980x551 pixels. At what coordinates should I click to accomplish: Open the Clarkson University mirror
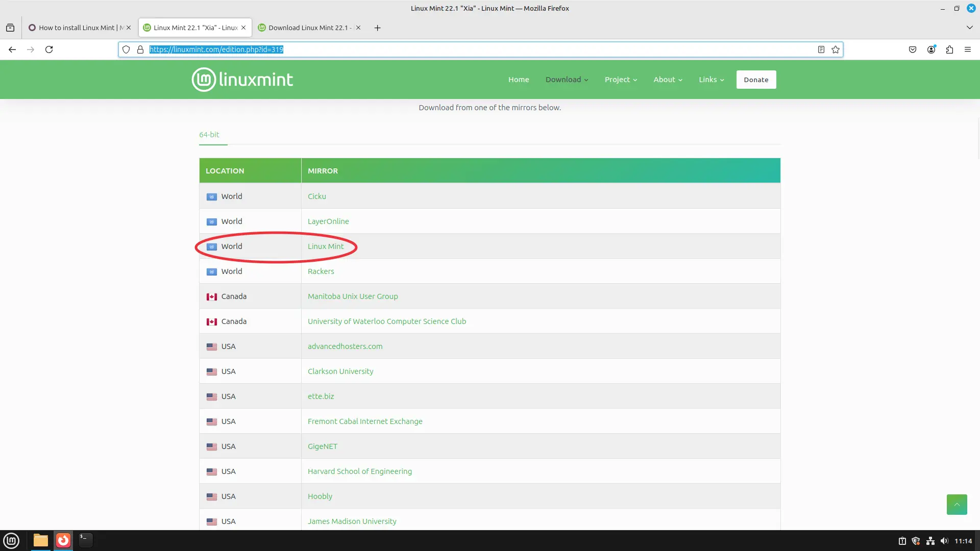tap(340, 371)
